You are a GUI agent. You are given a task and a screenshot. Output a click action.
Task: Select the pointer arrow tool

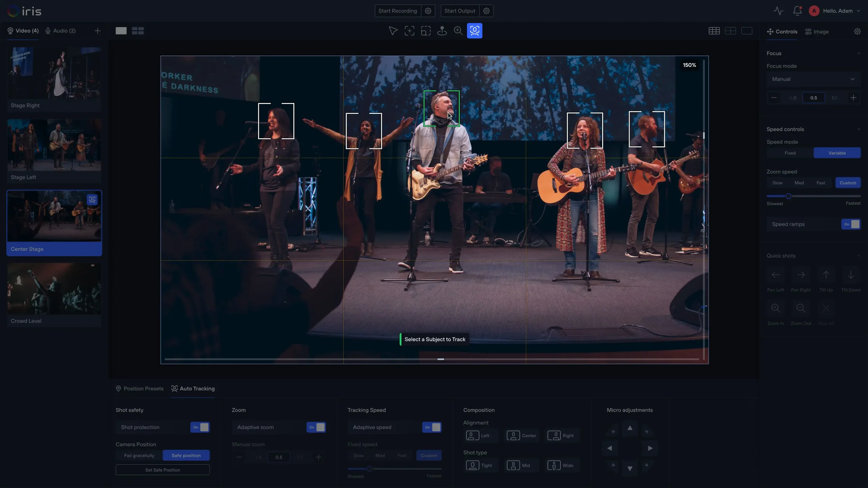[x=393, y=31]
